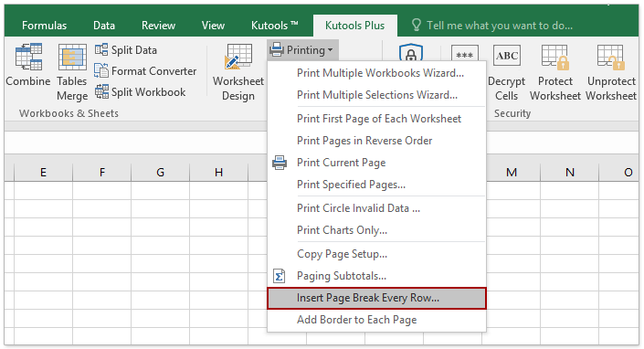644x349 pixels.
Task: Select column G header
Action: (160, 172)
